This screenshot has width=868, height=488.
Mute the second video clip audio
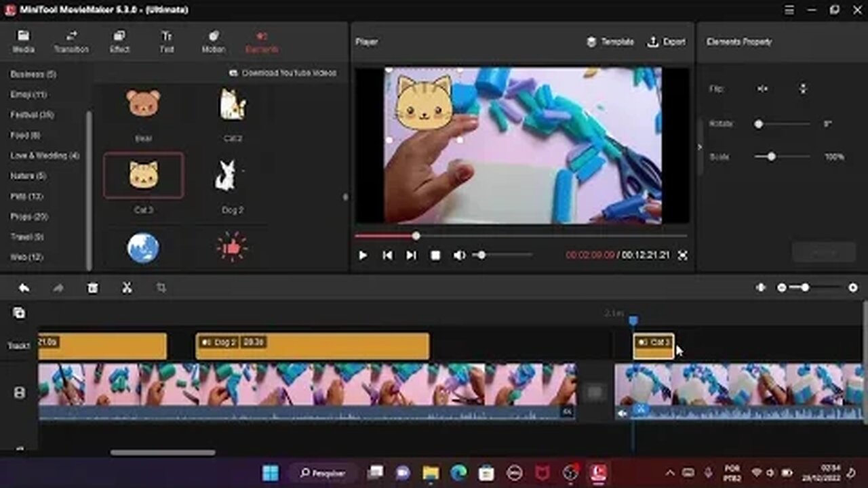[x=621, y=413]
